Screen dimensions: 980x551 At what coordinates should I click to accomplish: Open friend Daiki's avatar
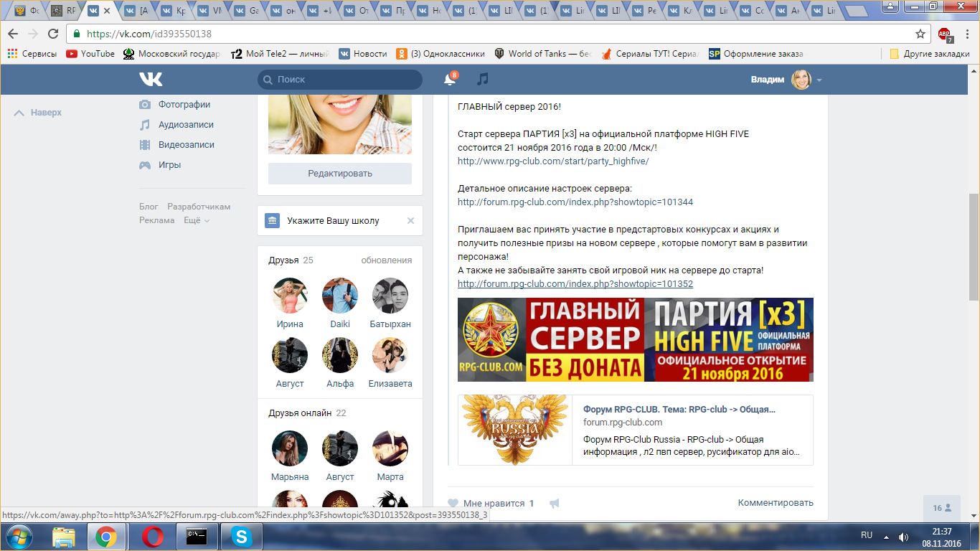pos(340,296)
